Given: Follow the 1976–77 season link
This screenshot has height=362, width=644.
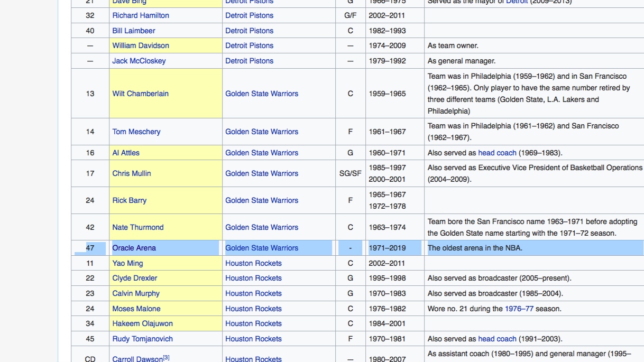Looking at the screenshot, I should click(x=519, y=309).
